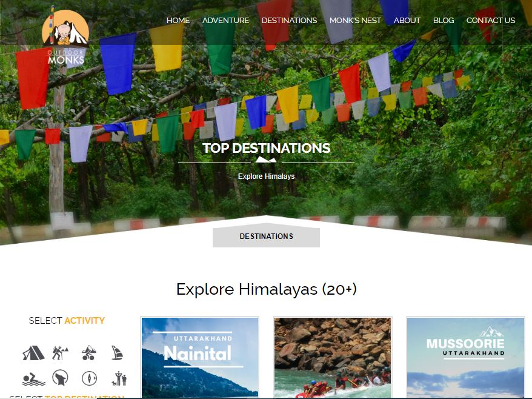Open the Adventure menu
532x399 pixels.
pos(225,21)
